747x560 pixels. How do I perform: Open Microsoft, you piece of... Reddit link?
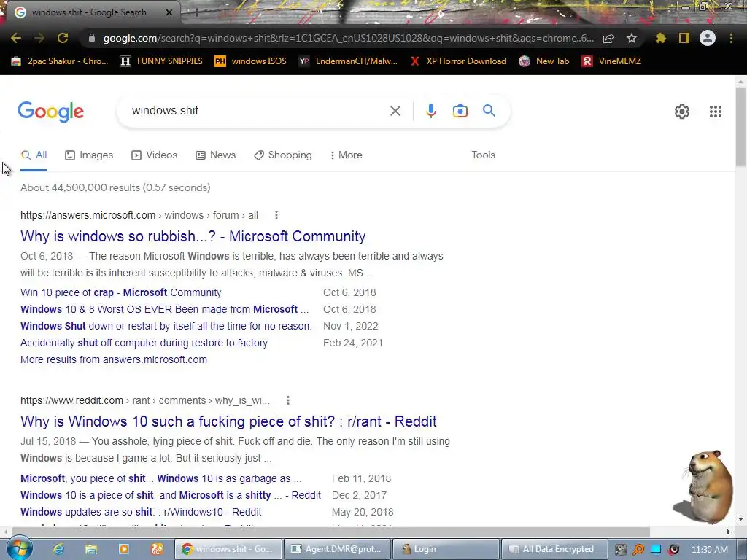tap(161, 478)
